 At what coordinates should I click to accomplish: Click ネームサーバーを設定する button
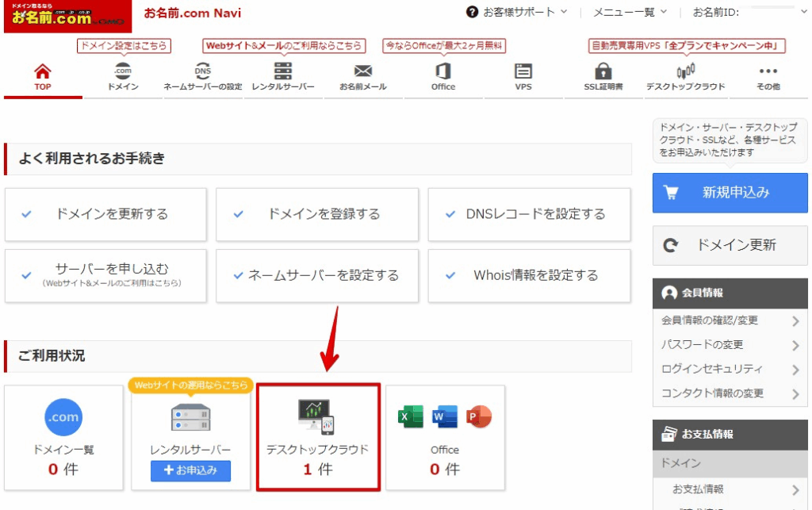point(317,275)
